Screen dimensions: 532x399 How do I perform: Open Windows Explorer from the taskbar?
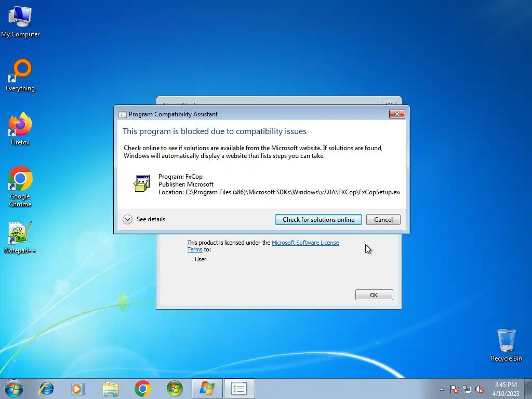111,389
